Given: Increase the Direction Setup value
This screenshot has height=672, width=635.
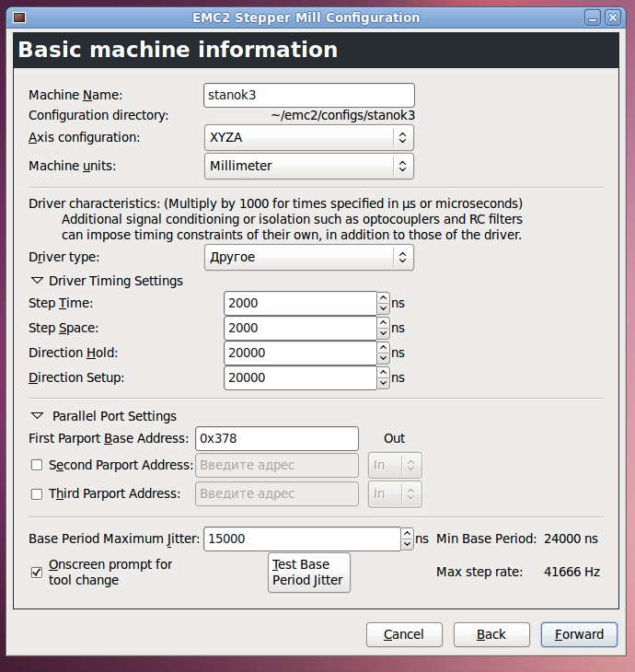Looking at the screenshot, I should pyautogui.click(x=384, y=373).
